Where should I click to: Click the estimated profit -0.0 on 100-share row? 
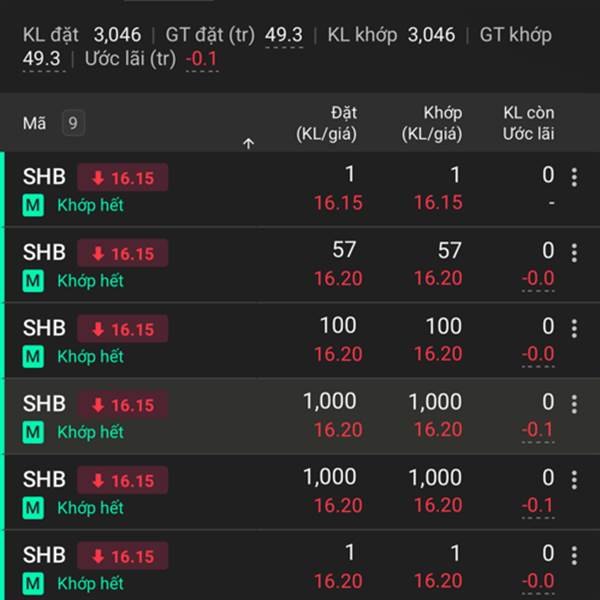coord(538,354)
